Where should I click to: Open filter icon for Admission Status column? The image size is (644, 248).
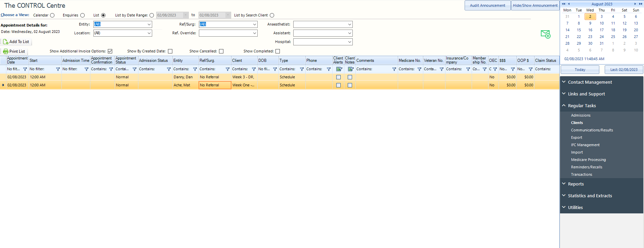[x=169, y=69]
